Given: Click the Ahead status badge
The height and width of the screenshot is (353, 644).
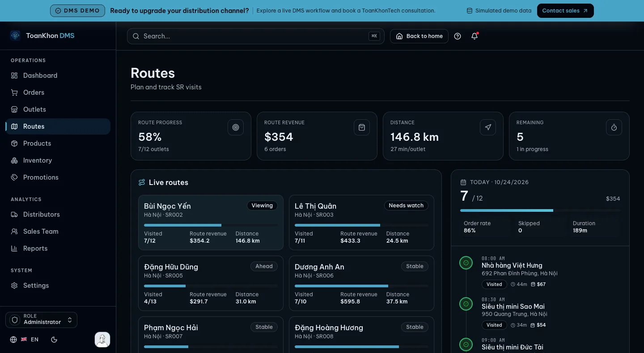Looking at the screenshot, I should (x=264, y=266).
